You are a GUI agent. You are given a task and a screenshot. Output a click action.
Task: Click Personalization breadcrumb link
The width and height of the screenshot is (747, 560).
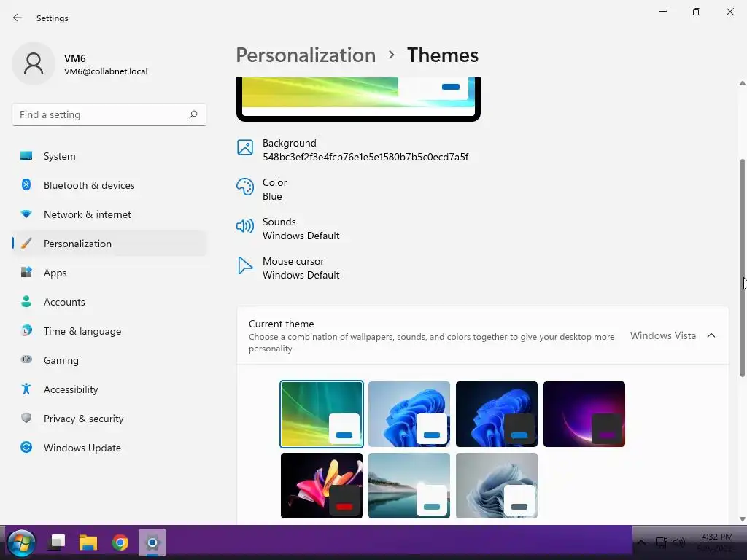click(x=306, y=55)
